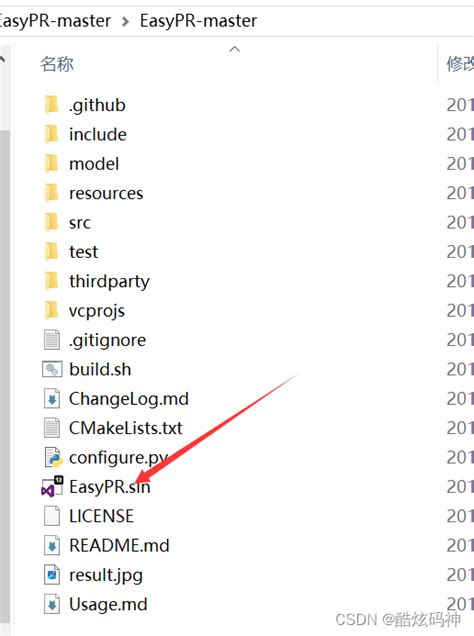Click the sort arrow above the name column

click(x=234, y=49)
